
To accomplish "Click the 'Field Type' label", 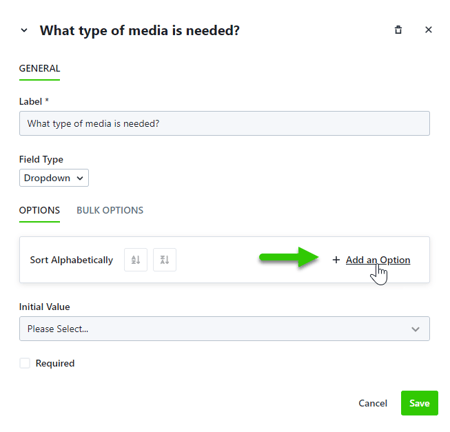I will pos(41,160).
